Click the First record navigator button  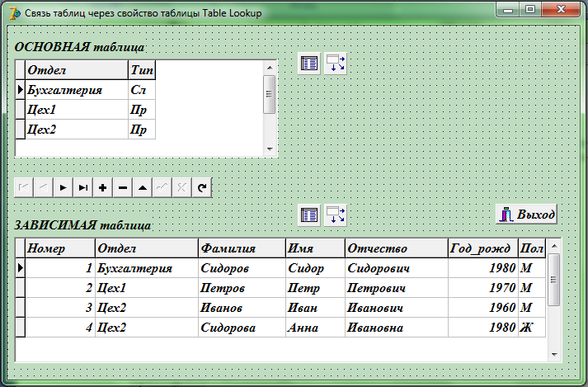(23, 187)
